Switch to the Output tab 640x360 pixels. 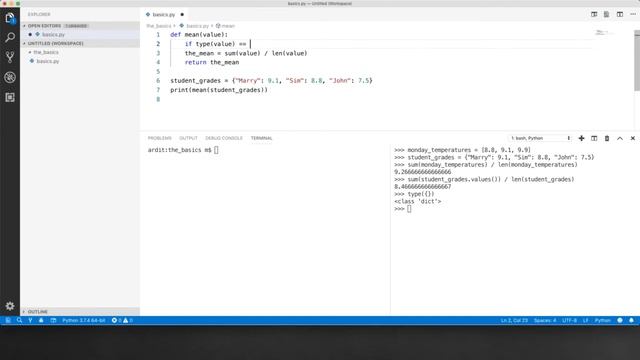tap(188, 138)
